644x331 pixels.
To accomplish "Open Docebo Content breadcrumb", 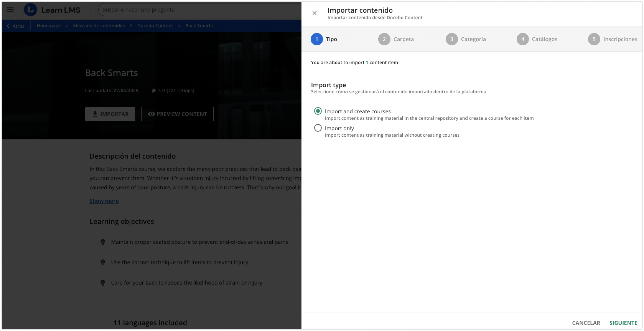I will coord(155,26).
